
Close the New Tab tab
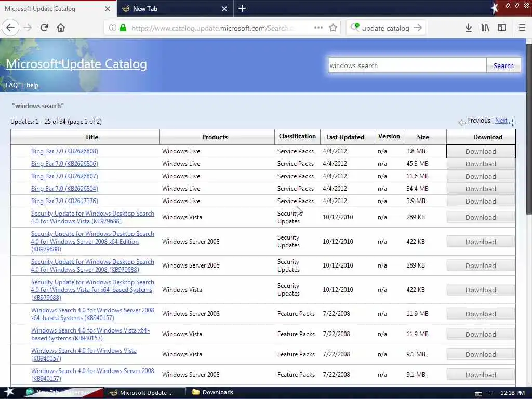pos(224,9)
